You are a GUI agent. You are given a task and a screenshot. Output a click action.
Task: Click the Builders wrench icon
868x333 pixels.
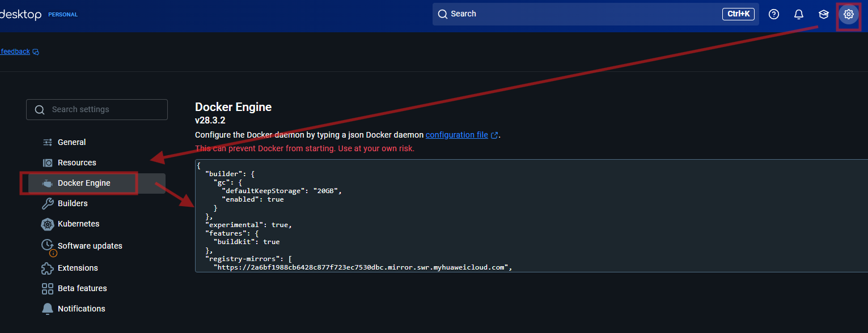48,203
